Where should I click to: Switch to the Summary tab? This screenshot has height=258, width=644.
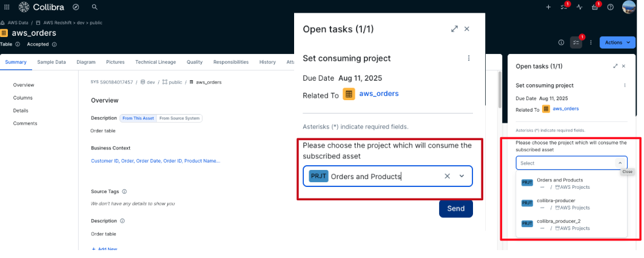coord(16,62)
